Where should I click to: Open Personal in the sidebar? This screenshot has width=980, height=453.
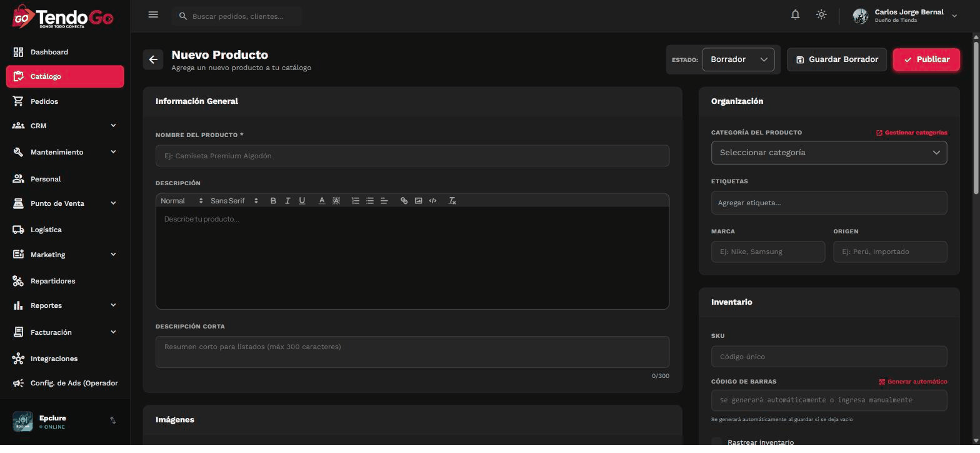[x=65, y=179]
